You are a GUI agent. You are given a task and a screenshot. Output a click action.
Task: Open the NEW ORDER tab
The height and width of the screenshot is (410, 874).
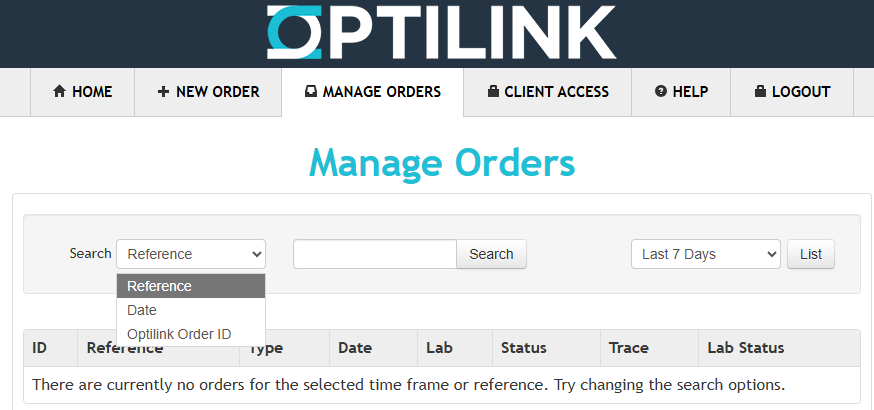click(208, 92)
